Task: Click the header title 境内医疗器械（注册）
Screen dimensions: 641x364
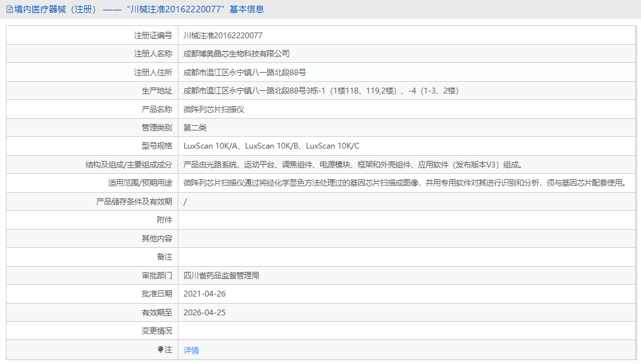Action: pyautogui.click(x=56, y=9)
